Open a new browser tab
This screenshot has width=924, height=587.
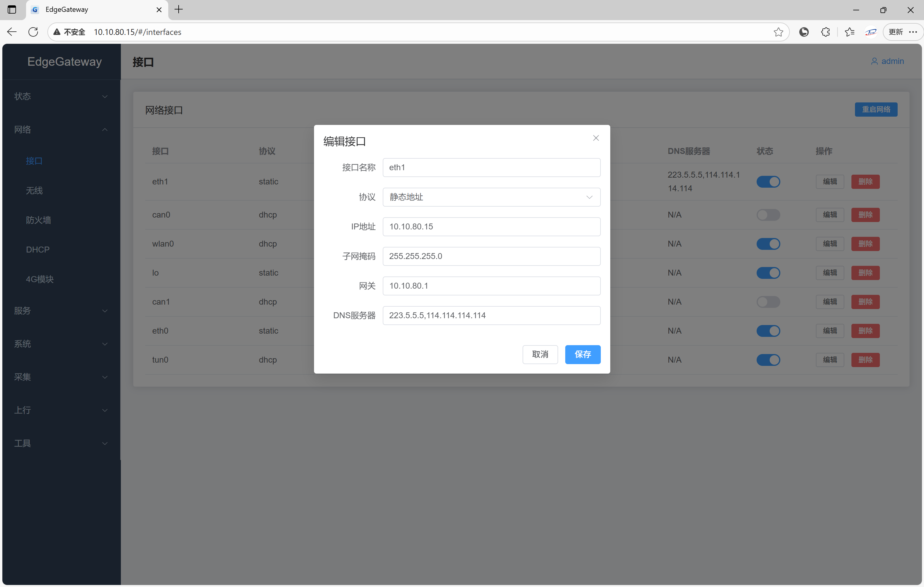click(178, 9)
